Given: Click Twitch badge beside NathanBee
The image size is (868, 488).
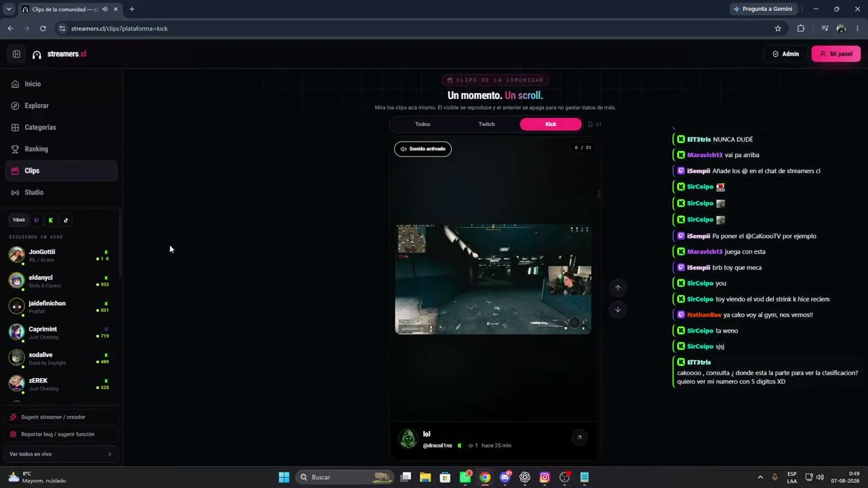Looking at the screenshot, I should (x=681, y=315).
